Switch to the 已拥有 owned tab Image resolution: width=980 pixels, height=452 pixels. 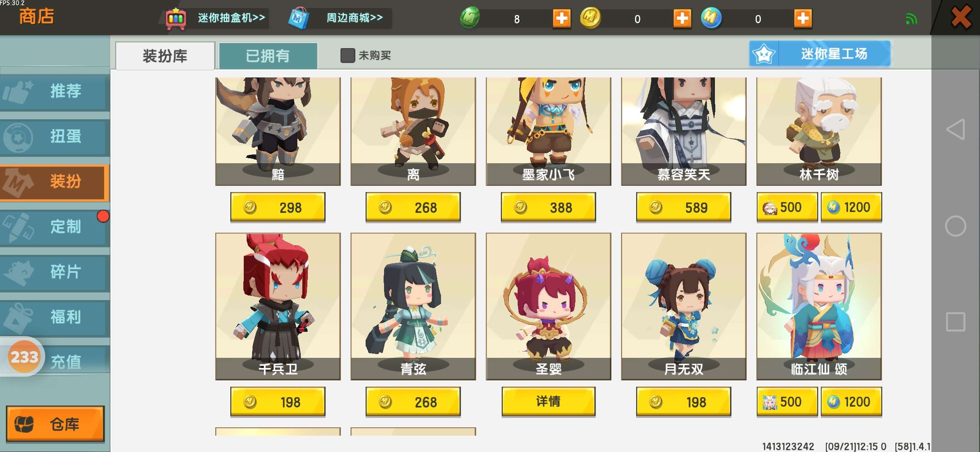point(268,56)
